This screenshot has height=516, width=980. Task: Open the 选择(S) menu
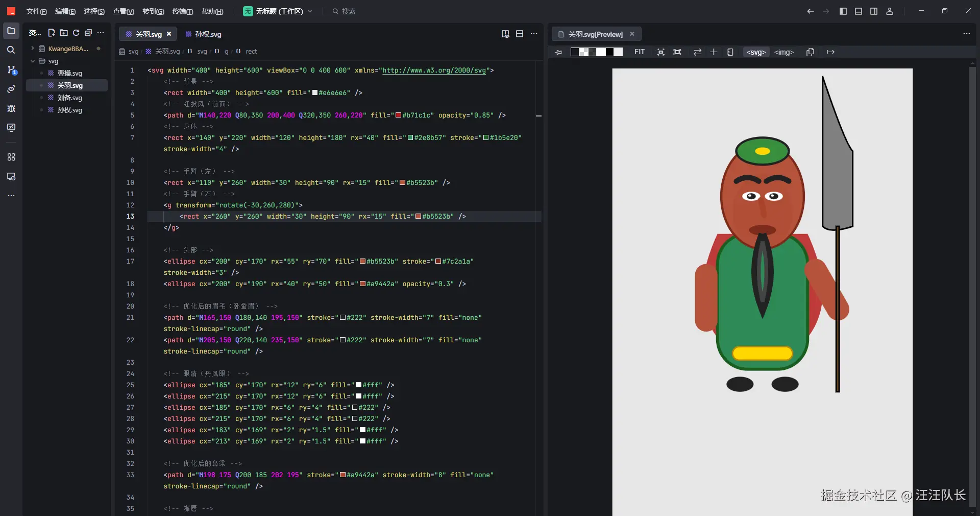point(94,11)
